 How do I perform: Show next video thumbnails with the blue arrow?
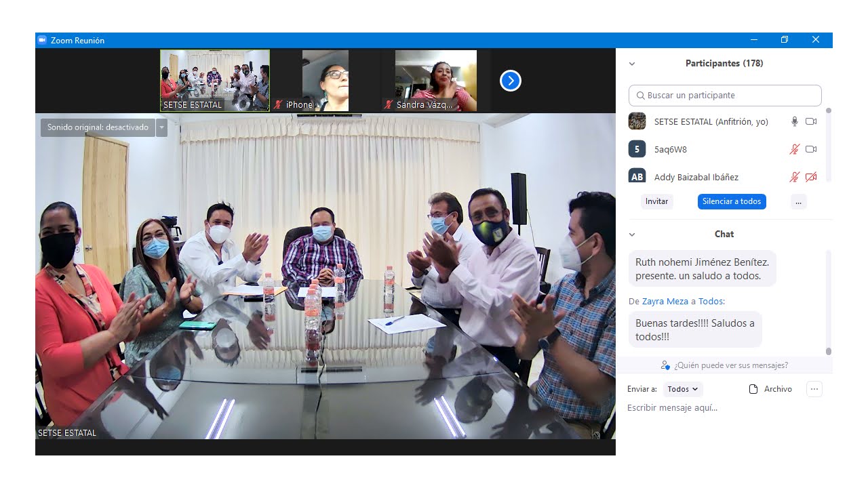511,81
